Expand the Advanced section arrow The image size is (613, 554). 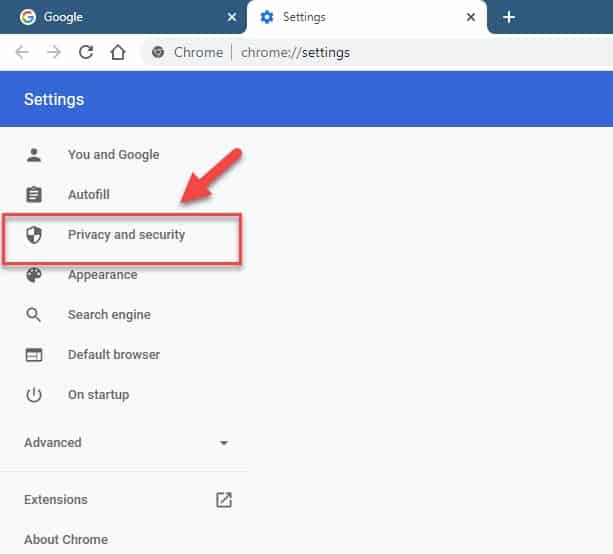tap(224, 443)
